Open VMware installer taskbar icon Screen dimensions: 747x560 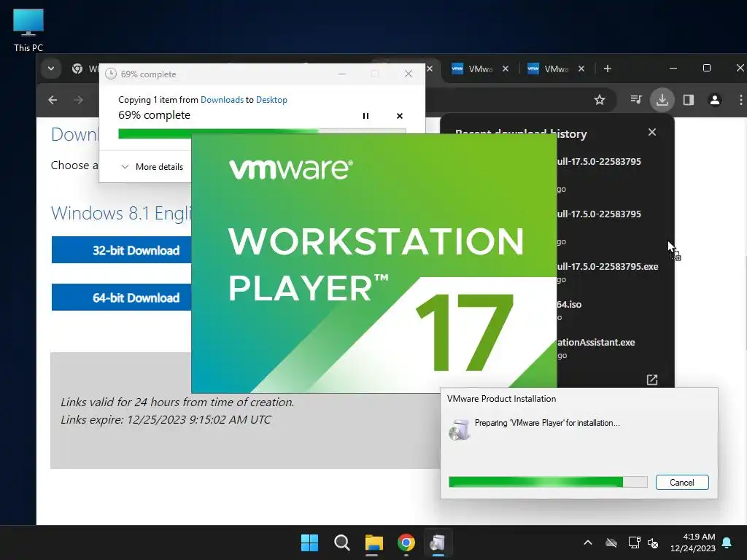(438, 542)
